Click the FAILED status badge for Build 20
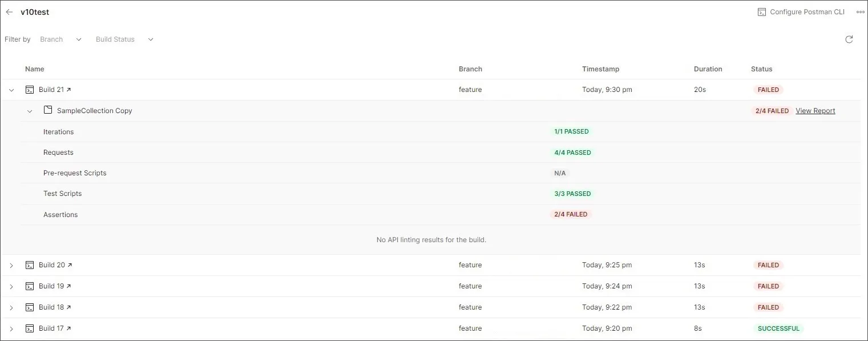 pyautogui.click(x=768, y=265)
